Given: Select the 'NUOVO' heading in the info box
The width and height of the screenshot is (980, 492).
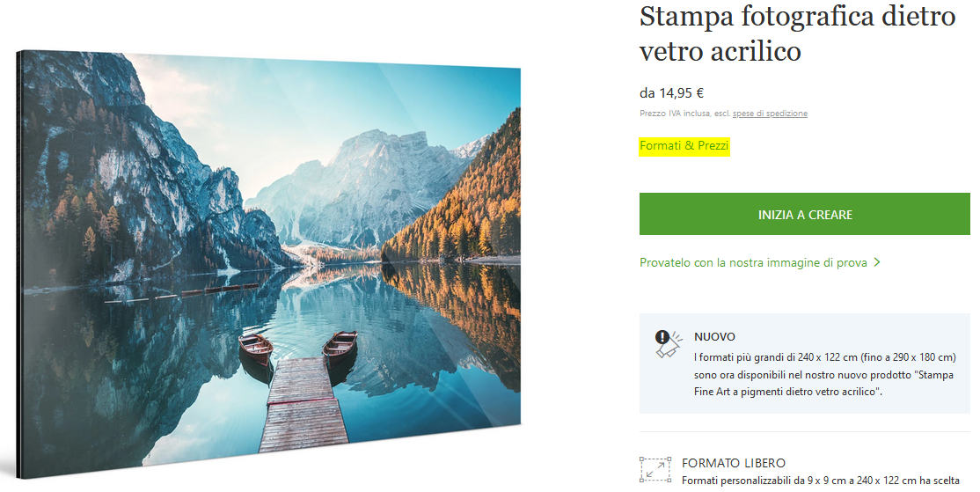Looking at the screenshot, I should tap(714, 336).
